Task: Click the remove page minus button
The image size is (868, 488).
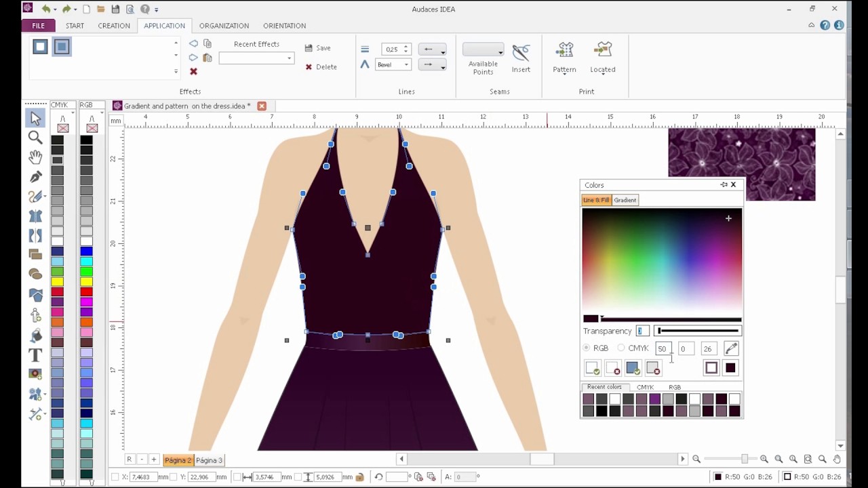Action: [142, 460]
